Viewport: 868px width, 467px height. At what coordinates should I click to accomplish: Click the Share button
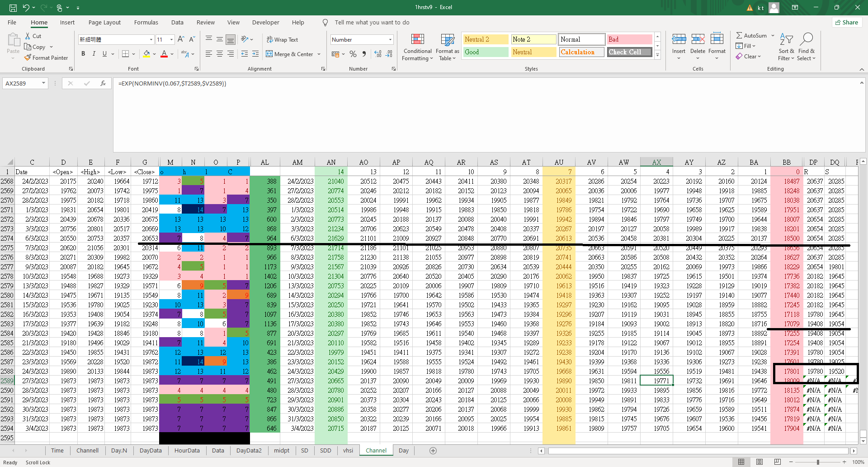click(x=846, y=23)
